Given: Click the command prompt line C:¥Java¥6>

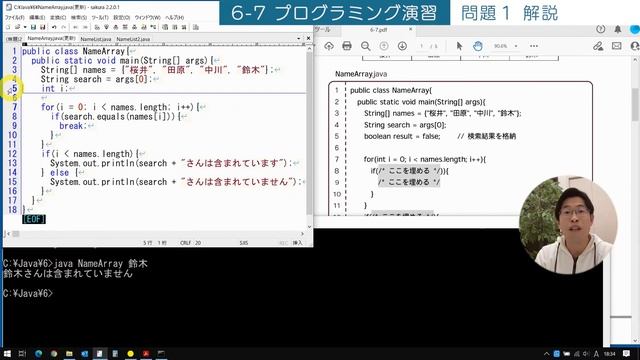Looking at the screenshot, I should (28, 293).
